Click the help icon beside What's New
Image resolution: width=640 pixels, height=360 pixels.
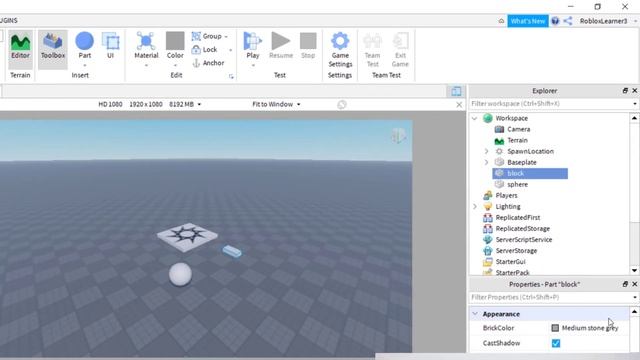[555, 21]
